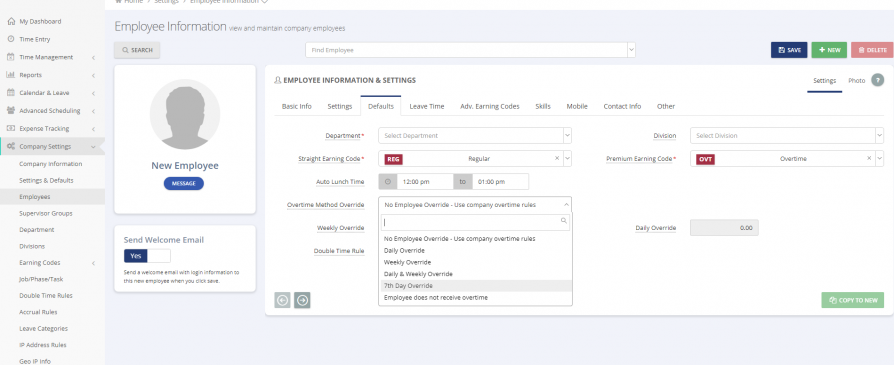Click the overtime method search field

pos(476,222)
